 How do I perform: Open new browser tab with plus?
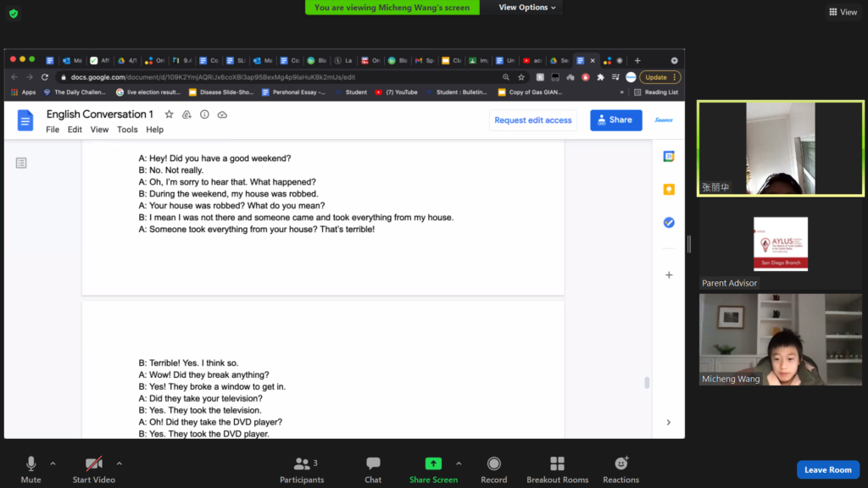click(637, 60)
